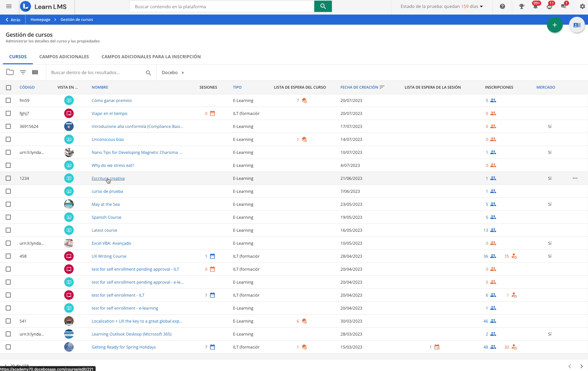The width and height of the screenshot is (588, 371).
Task: Click the green plus add-course button
Action: pos(554,25)
